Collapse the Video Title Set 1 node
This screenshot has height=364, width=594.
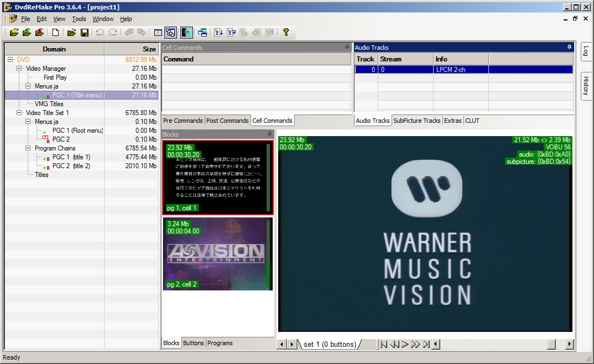[x=19, y=112]
